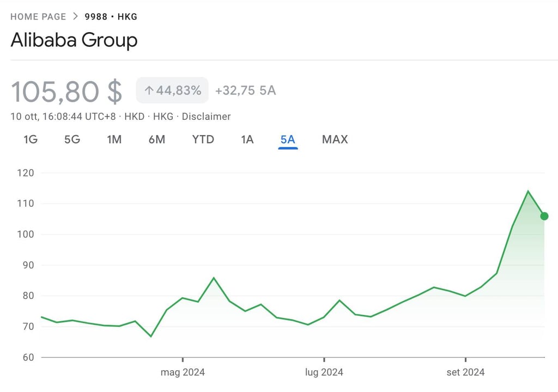
Task: Select the 1A time range
Action: pos(247,139)
